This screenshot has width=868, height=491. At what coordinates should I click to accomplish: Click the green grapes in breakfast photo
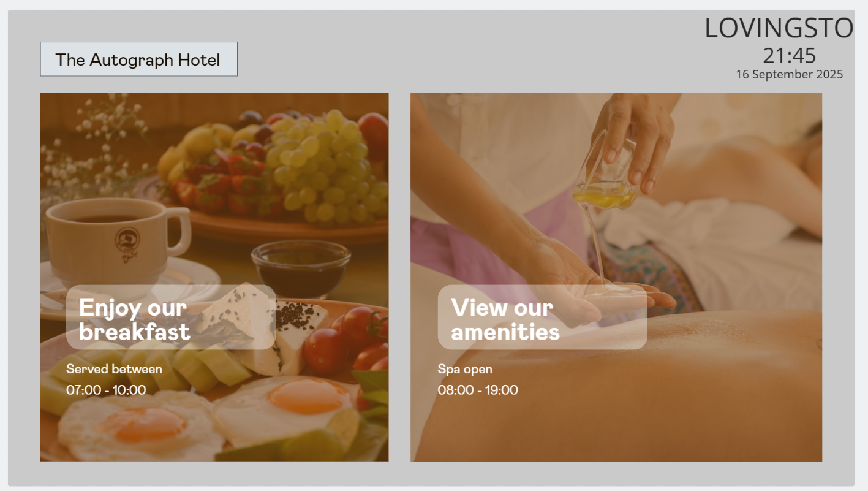pos(325,166)
